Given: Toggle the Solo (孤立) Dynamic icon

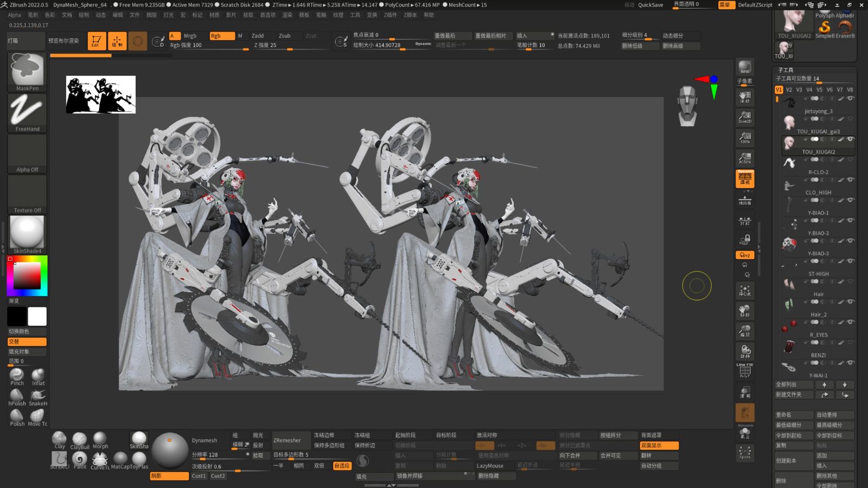Looking at the screenshot, I should pyautogui.click(x=745, y=432).
